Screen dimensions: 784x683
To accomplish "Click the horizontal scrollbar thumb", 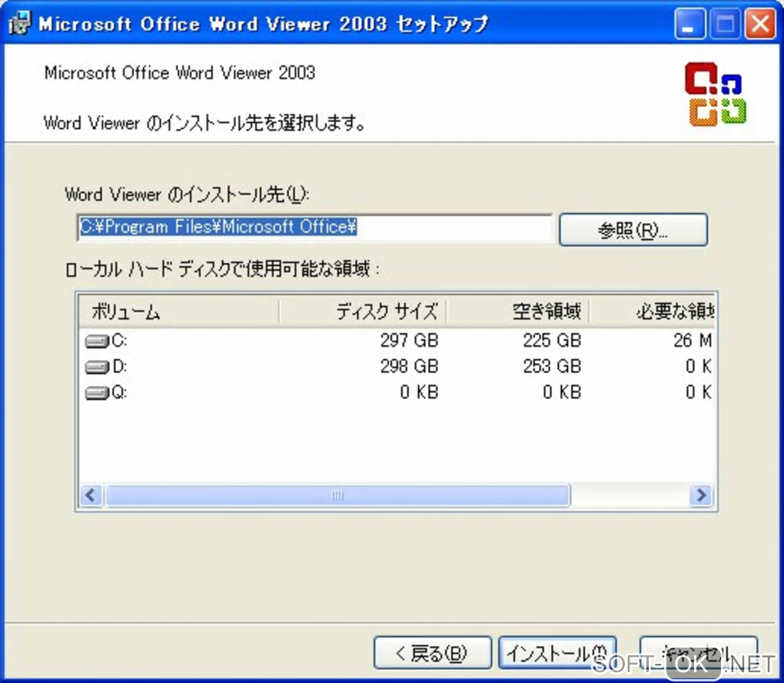I will click(x=337, y=495).
